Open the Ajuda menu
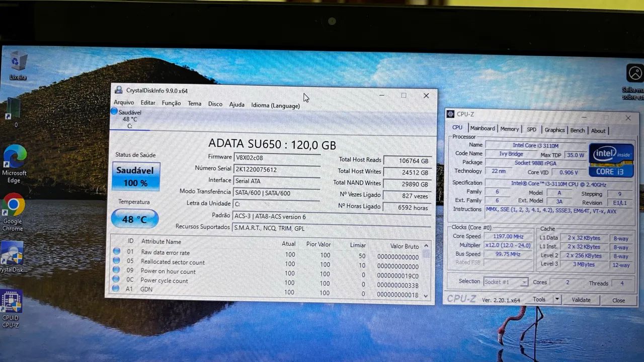This screenshot has height=362, width=644. pos(237,105)
